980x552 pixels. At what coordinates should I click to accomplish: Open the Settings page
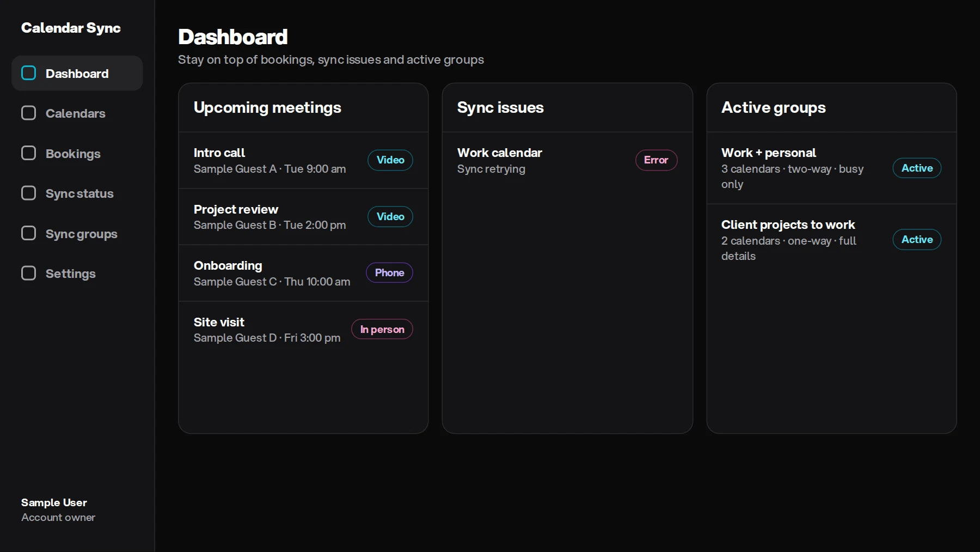tap(77, 274)
